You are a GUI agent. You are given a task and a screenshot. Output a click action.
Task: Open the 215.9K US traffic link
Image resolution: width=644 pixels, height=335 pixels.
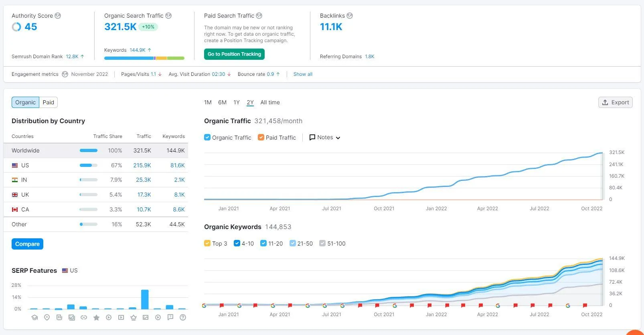142,165
